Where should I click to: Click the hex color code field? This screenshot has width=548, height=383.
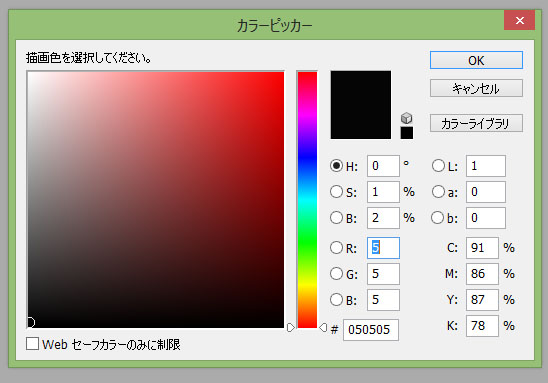(371, 330)
